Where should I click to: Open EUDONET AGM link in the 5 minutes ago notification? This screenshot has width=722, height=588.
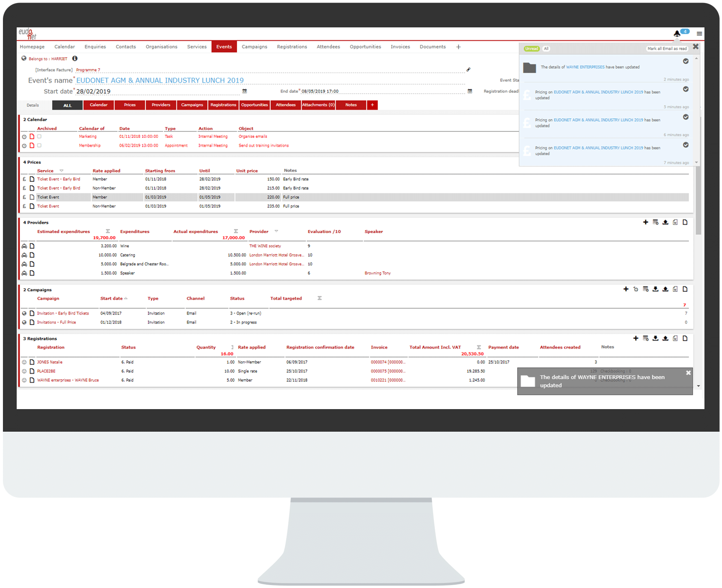point(598,92)
